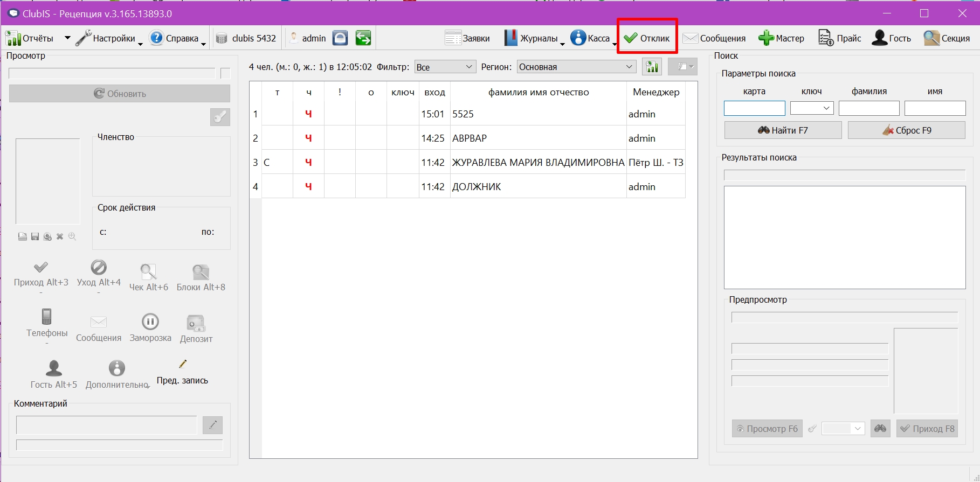The width and height of the screenshot is (980, 482).
Task: Click the Найти F7 button
Action: [783, 130]
